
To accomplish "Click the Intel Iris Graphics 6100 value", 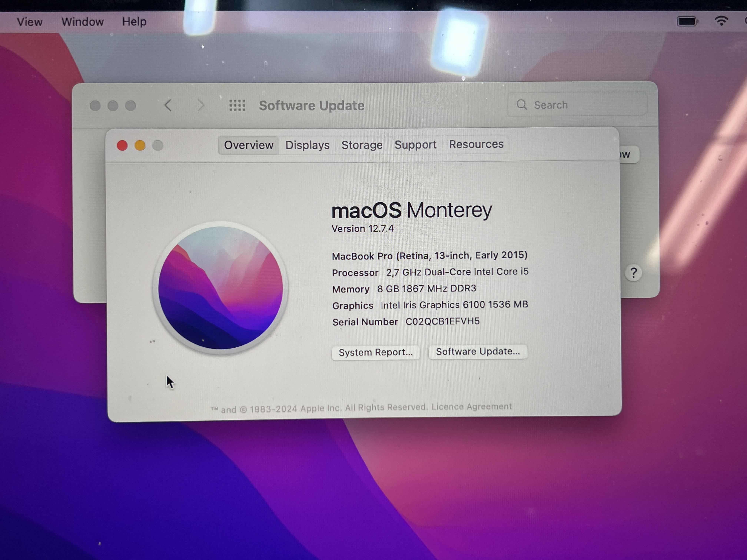I will (x=454, y=305).
